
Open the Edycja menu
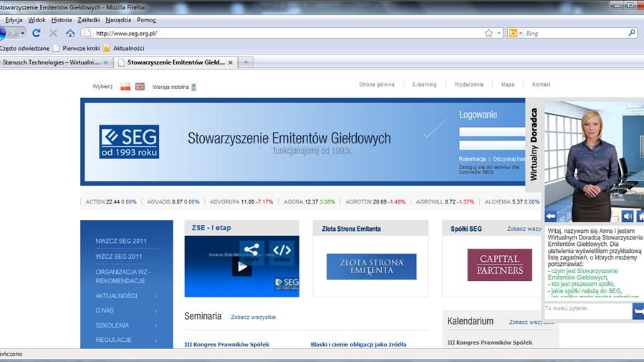pyautogui.click(x=14, y=20)
